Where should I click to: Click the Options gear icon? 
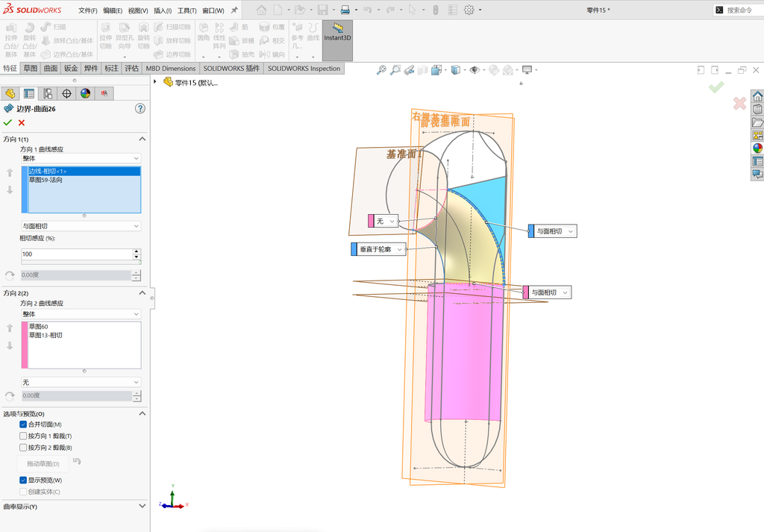pos(469,10)
